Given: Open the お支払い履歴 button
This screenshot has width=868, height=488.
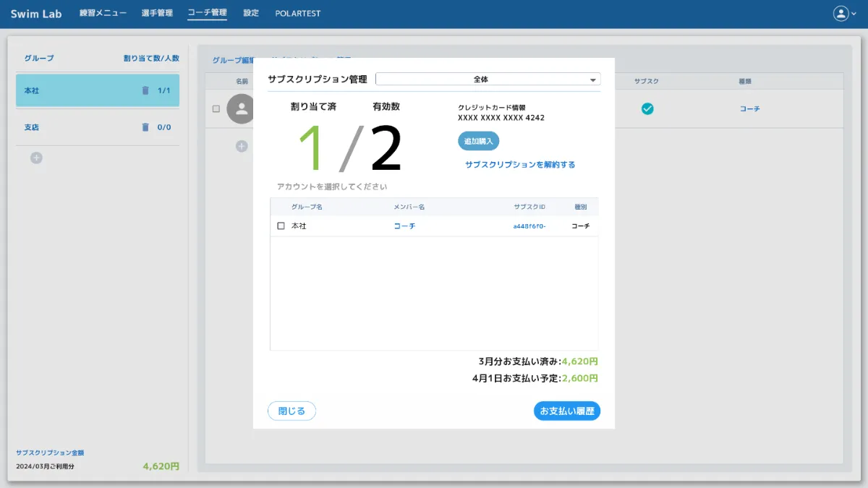Looking at the screenshot, I should click(566, 411).
